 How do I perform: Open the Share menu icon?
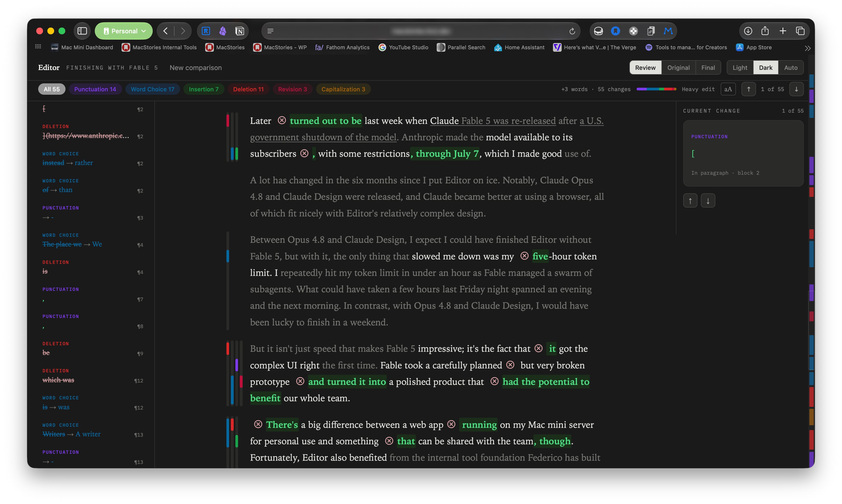[x=765, y=31]
